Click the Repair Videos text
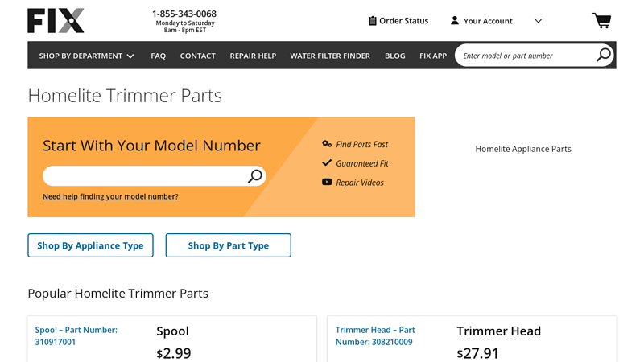This screenshot has height=362, width=644. click(360, 183)
